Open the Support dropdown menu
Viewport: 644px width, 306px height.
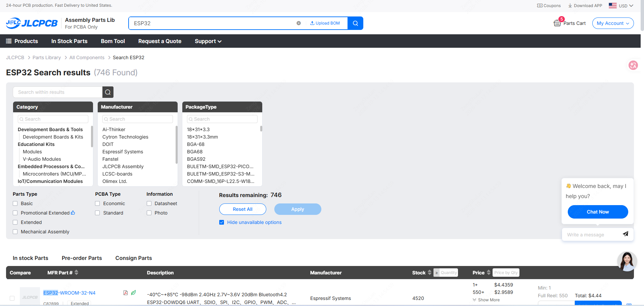208,41
